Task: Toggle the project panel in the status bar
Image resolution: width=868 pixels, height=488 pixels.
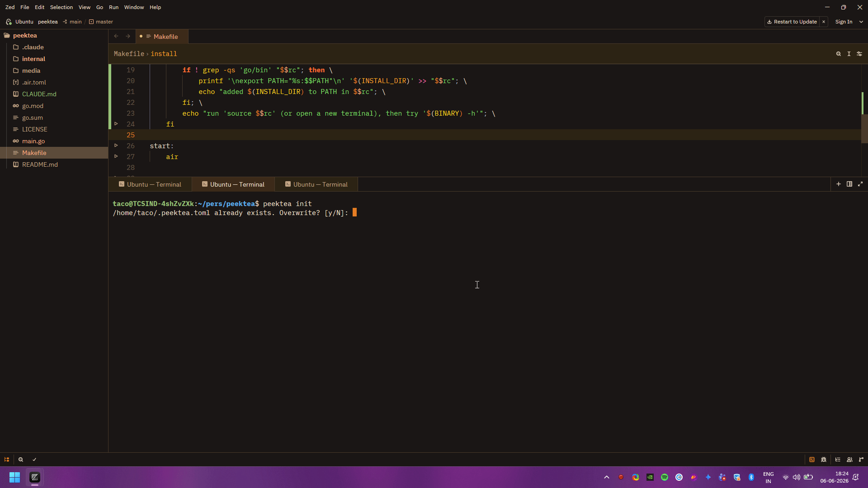Action: pos(7,460)
